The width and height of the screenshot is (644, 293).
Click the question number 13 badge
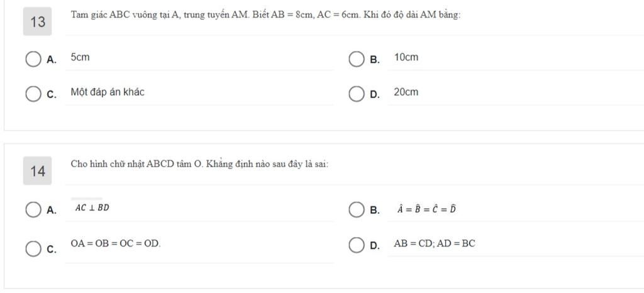tap(37, 21)
